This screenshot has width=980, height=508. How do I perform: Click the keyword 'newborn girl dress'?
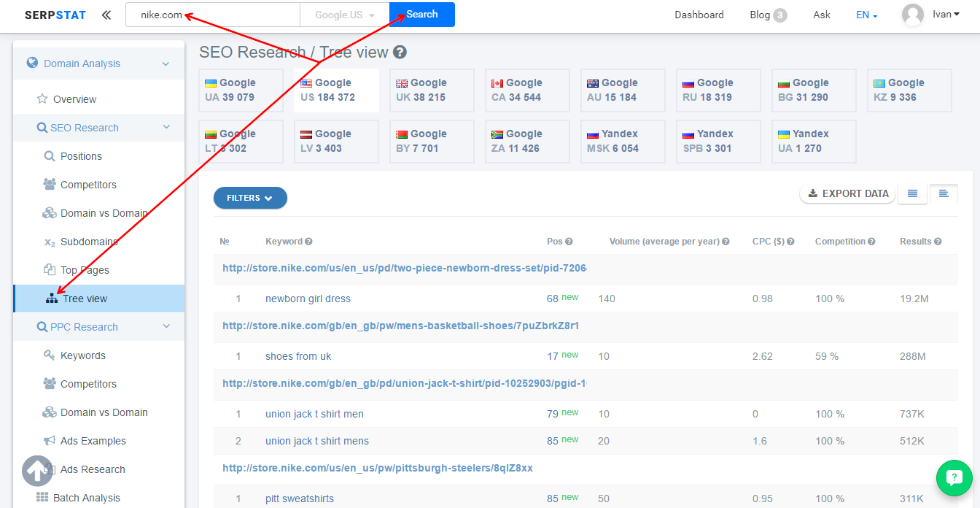point(308,299)
